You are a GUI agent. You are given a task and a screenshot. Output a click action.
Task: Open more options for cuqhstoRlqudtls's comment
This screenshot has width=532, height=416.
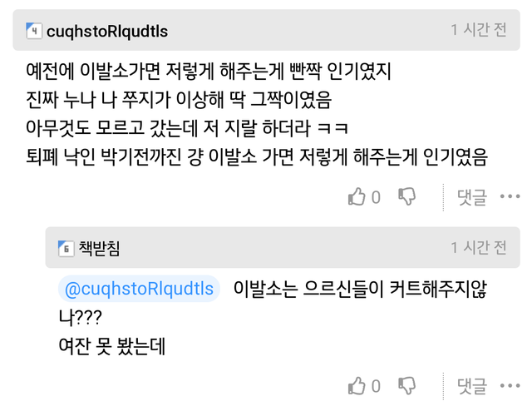[510, 197]
